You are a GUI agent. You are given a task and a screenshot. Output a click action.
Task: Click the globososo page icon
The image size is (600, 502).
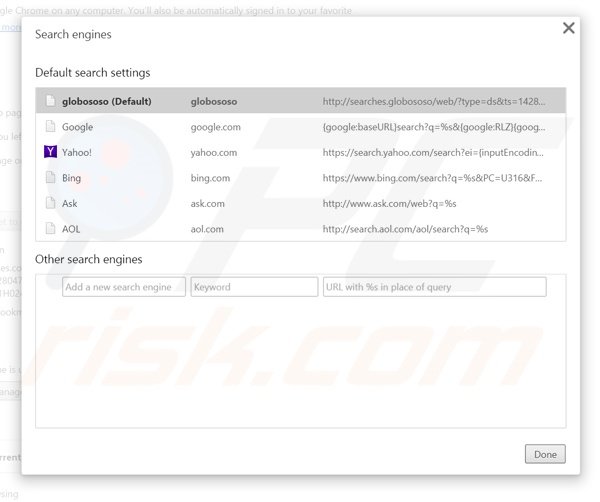[x=50, y=101]
